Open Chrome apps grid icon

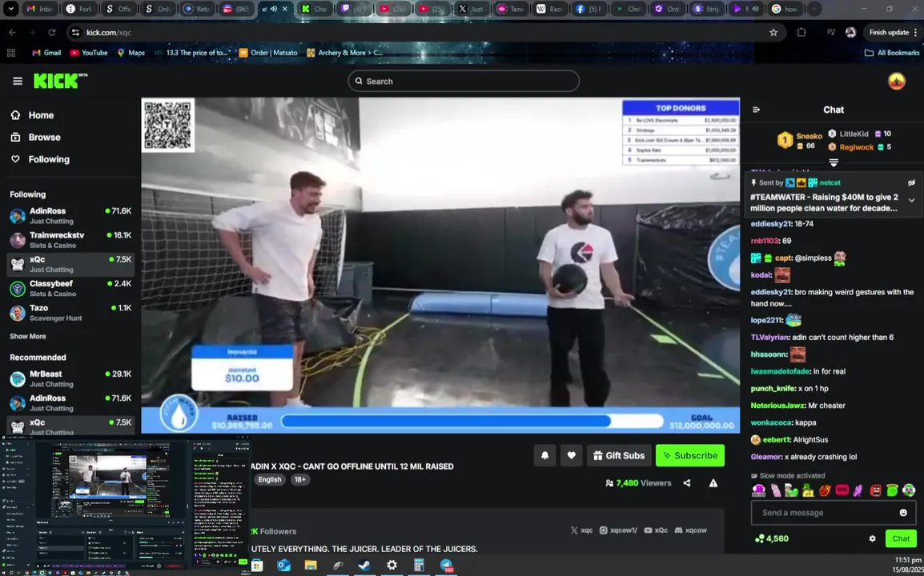pyautogui.click(x=10, y=53)
